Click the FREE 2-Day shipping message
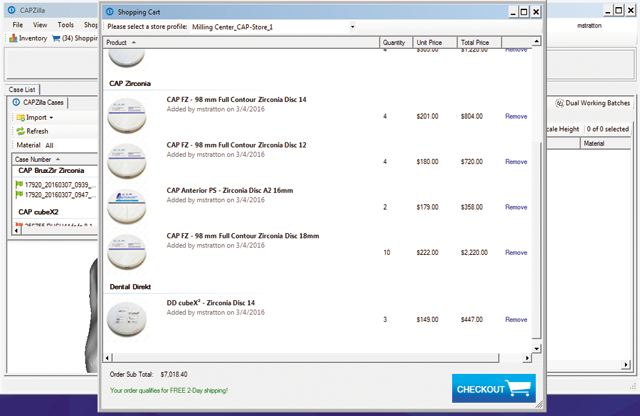640x416 pixels. pyautogui.click(x=169, y=390)
